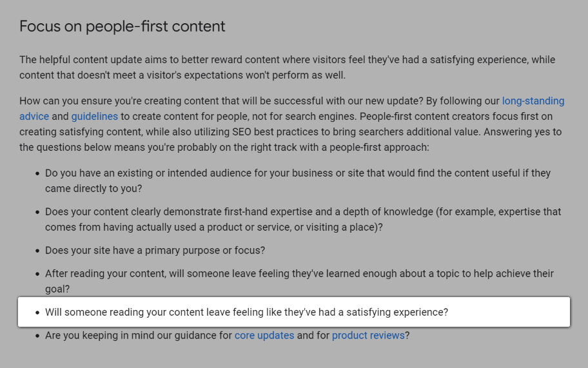Click the paragraph starting "The helpful content update"
This screenshot has width=588, height=368.
(x=287, y=67)
